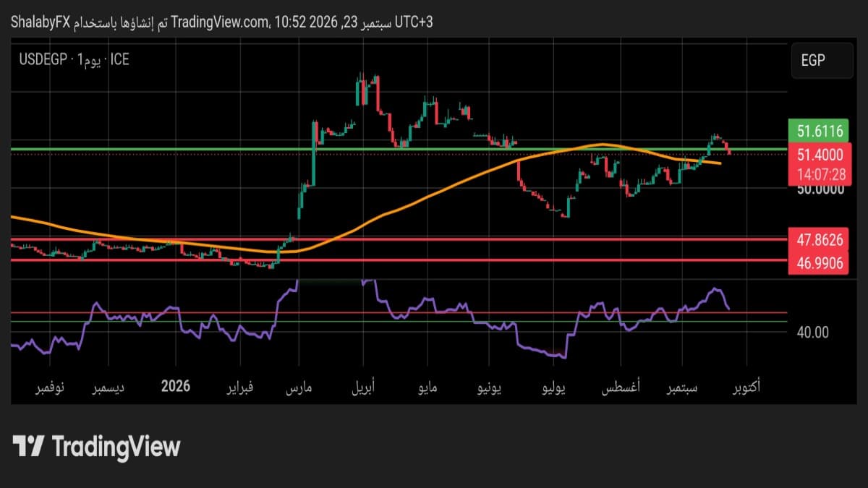Select the green 51.6116 price label

coord(820,132)
